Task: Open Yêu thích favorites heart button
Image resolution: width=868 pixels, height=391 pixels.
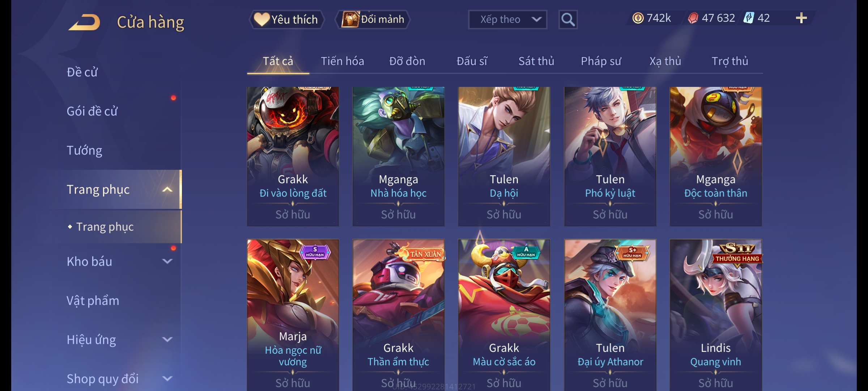Action: pyautogui.click(x=286, y=19)
